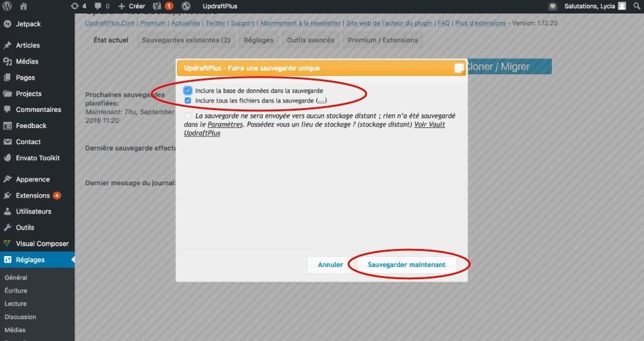Viewport: 644px width, 341px height.
Task: Select the 'Outils avancés' tab
Action: click(x=310, y=40)
